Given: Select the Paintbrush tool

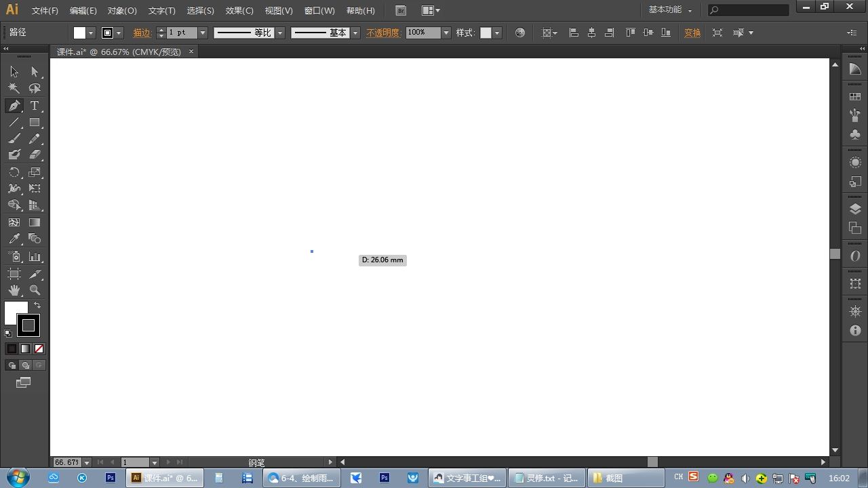Looking at the screenshot, I should click(x=14, y=139).
